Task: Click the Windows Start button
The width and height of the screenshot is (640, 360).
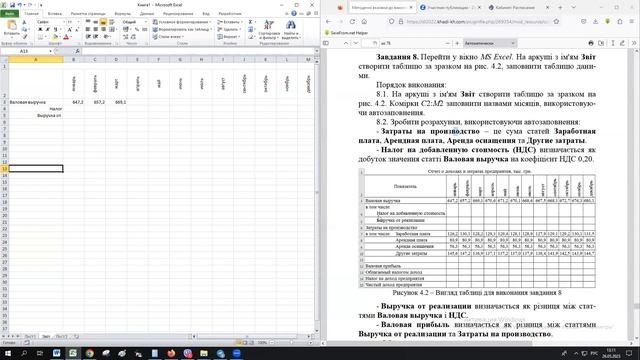Action: pyautogui.click(x=7, y=353)
